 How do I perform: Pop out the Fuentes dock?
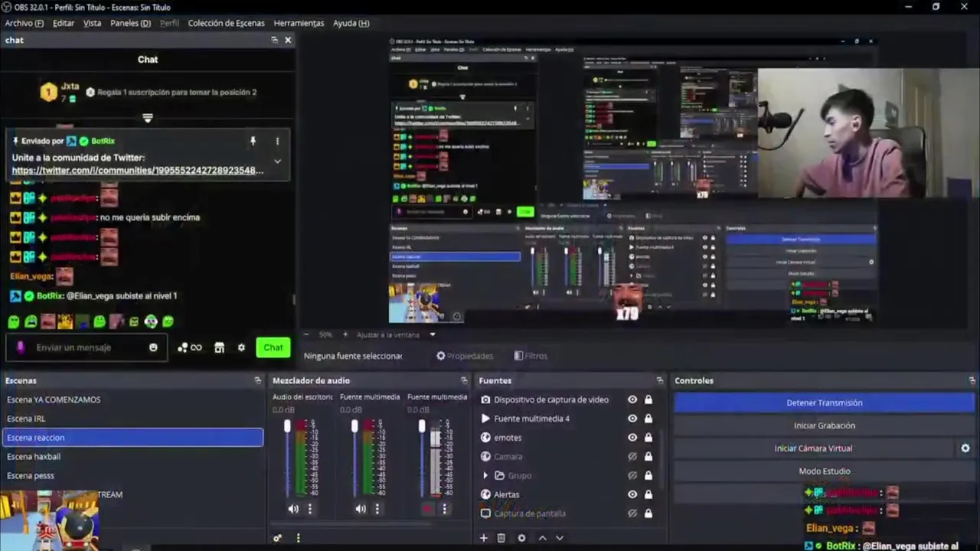660,380
